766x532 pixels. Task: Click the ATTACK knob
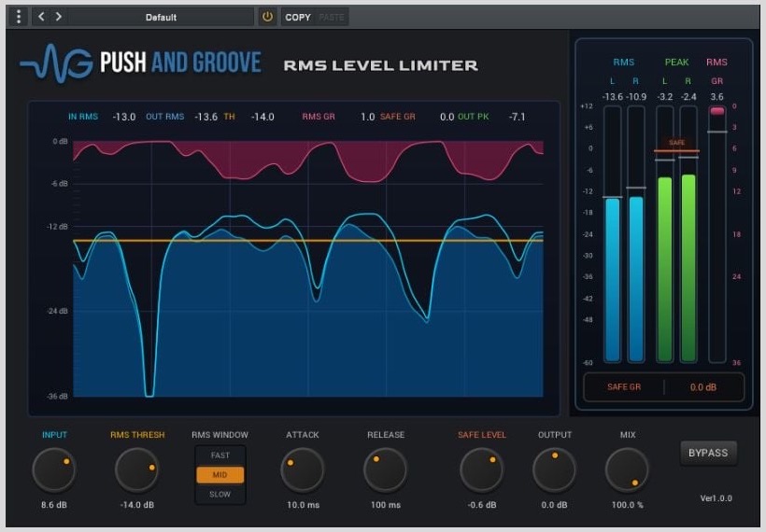pyautogui.click(x=303, y=470)
